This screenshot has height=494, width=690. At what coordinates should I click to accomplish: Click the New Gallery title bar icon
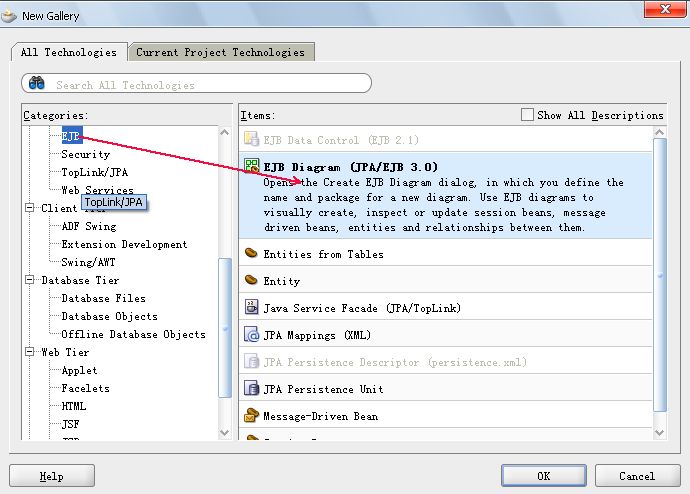[9, 16]
